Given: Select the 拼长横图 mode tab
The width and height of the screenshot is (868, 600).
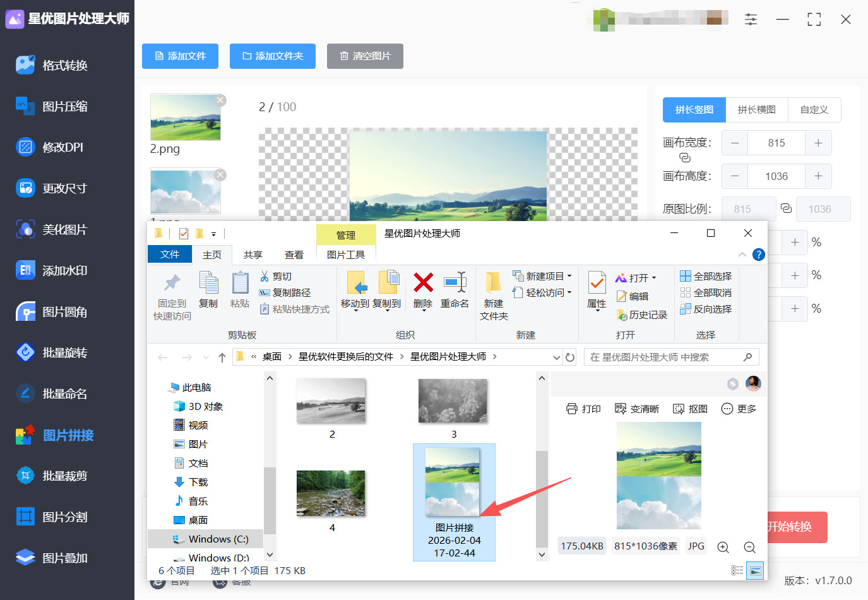Looking at the screenshot, I should pyautogui.click(x=757, y=110).
